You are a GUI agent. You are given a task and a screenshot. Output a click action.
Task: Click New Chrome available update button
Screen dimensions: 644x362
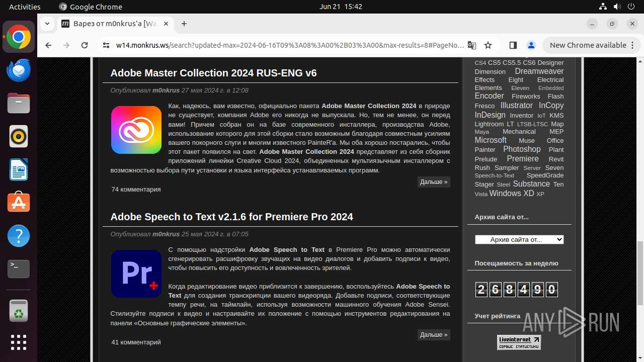[588, 45]
